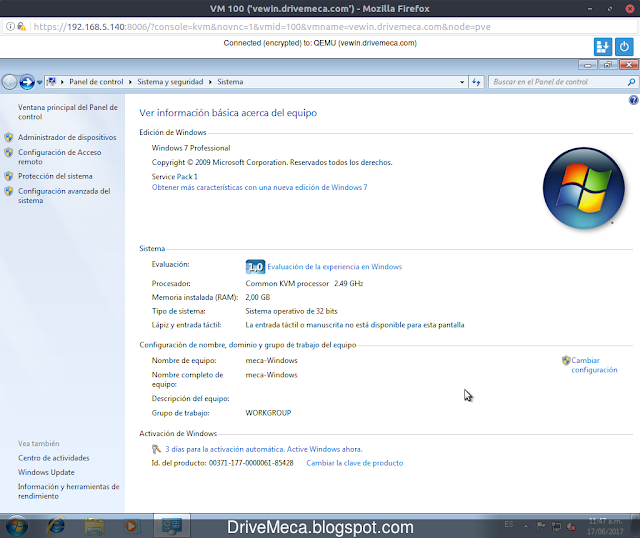Click shield icon beside Configuración de Acceso remoto
Image resolution: width=640 pixels, height=538 pixels.
(x=9, y=152)
